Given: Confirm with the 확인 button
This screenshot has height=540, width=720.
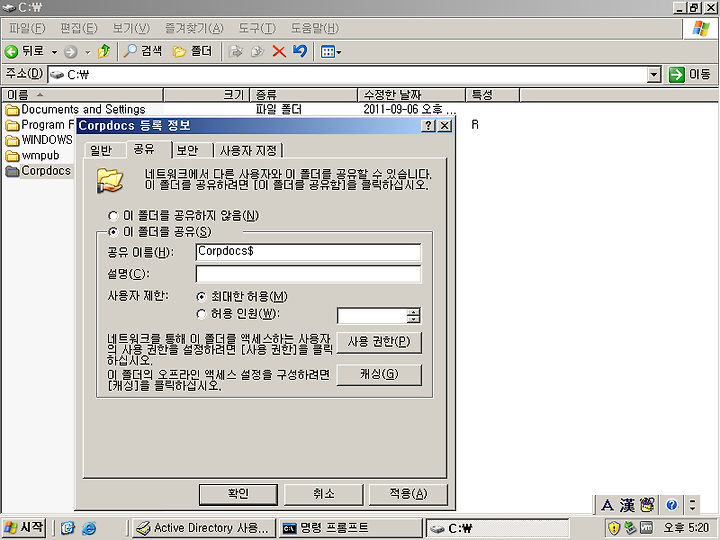Looking at the screenshot, I should coord(238,494).
